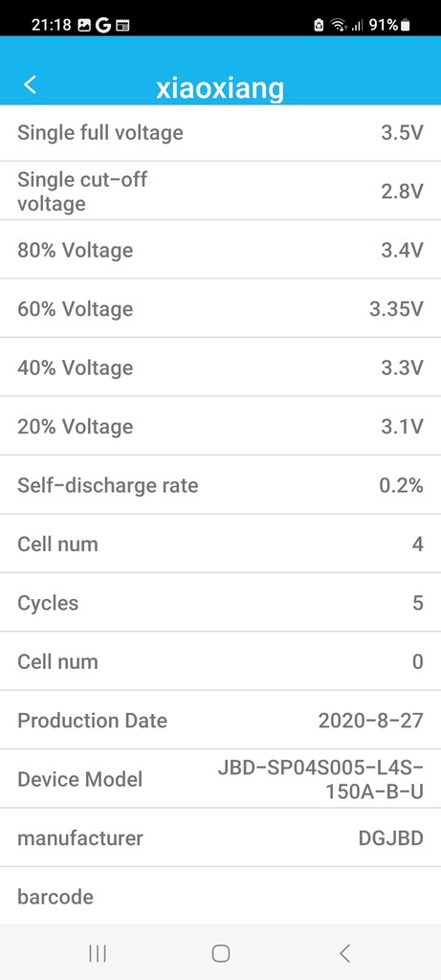
Task: Tap the 40% Voltage row
Action: [x=220, y=367]
